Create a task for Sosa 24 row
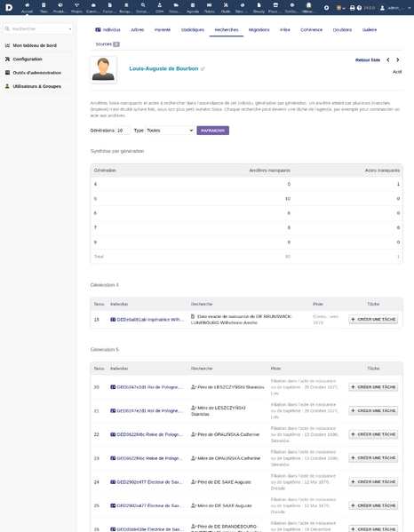Screen dimensions: 414x532 coord(373,481)
